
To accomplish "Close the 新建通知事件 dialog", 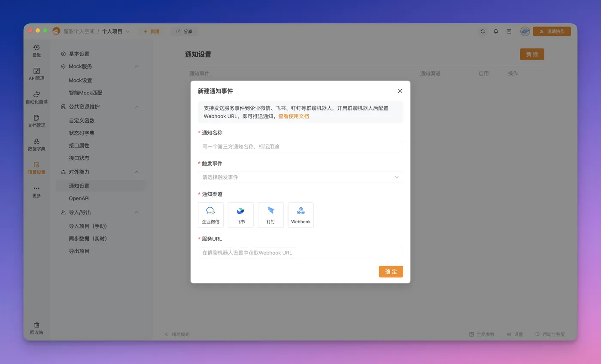I will [x=400, y=91].
